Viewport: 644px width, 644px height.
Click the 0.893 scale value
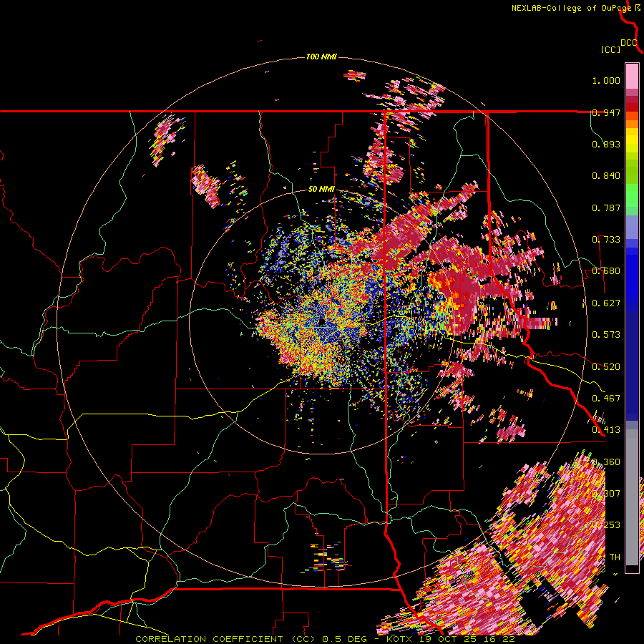pos(606,144)
